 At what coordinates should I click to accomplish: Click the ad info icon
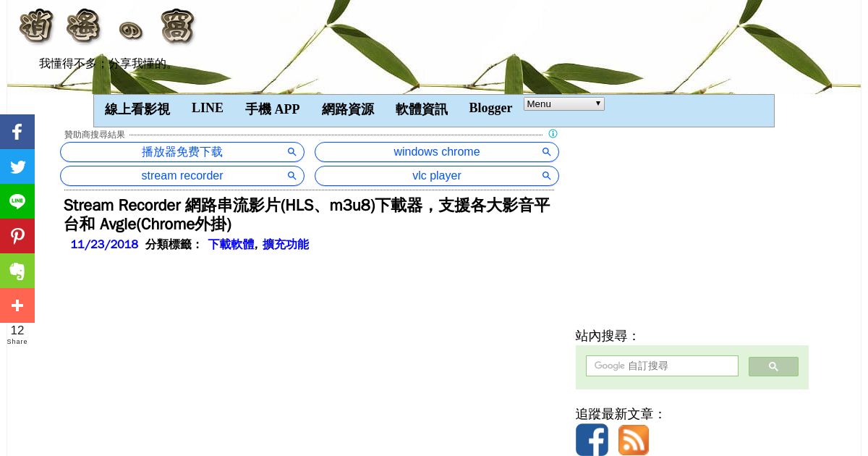tap(553, 134)
